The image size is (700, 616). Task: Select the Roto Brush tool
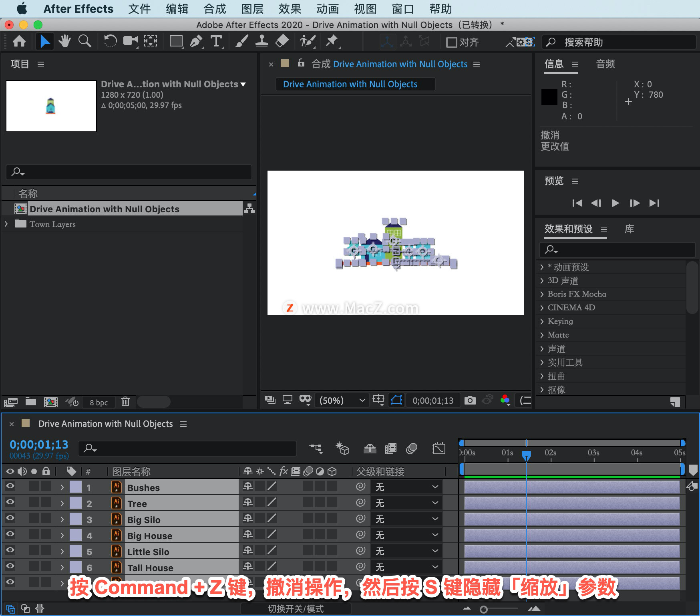(x=308, y=41)
